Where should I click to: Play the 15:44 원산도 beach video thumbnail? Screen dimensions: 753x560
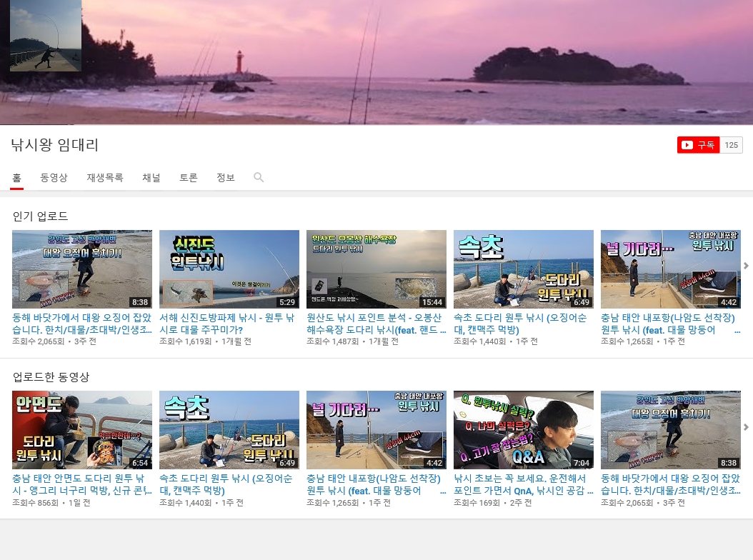point(376,269)
